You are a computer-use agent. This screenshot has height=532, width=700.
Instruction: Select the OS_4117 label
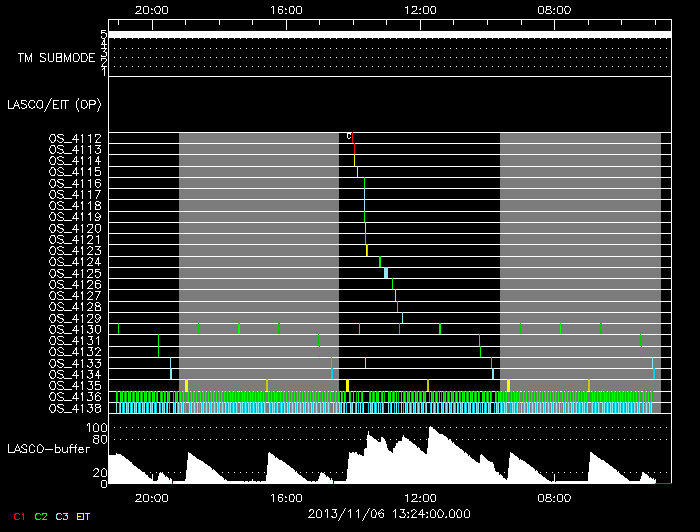point(75,195)
